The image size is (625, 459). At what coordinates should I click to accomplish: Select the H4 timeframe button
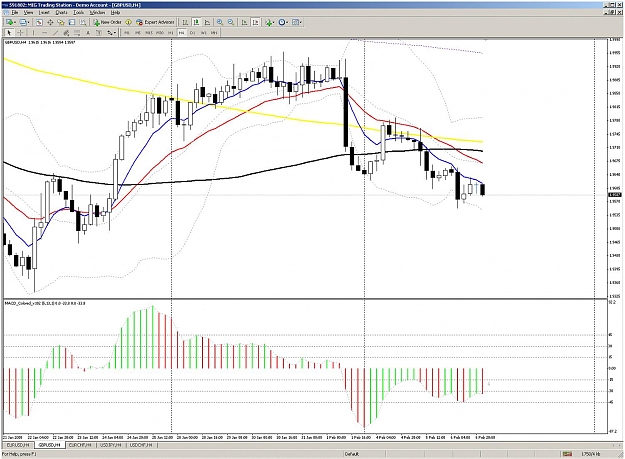[x=181, y=33]
